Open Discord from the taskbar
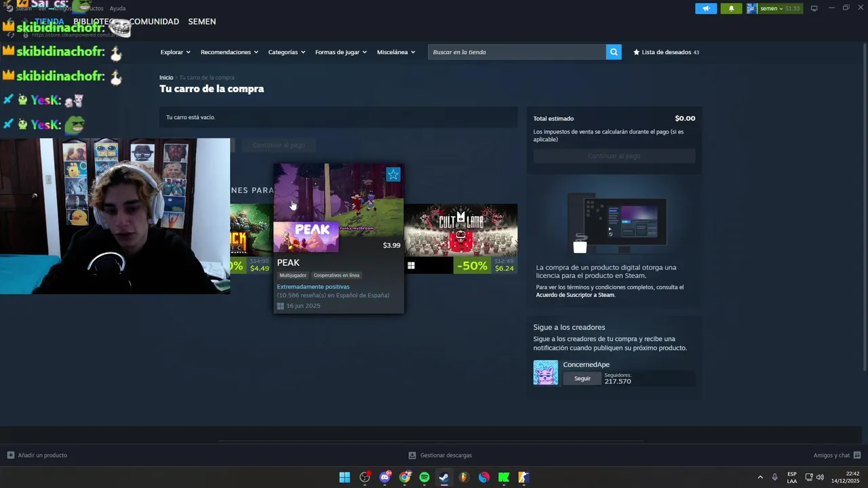Viewport: 868px width, 488px height. pyautogui.click(x=385, y=477)
